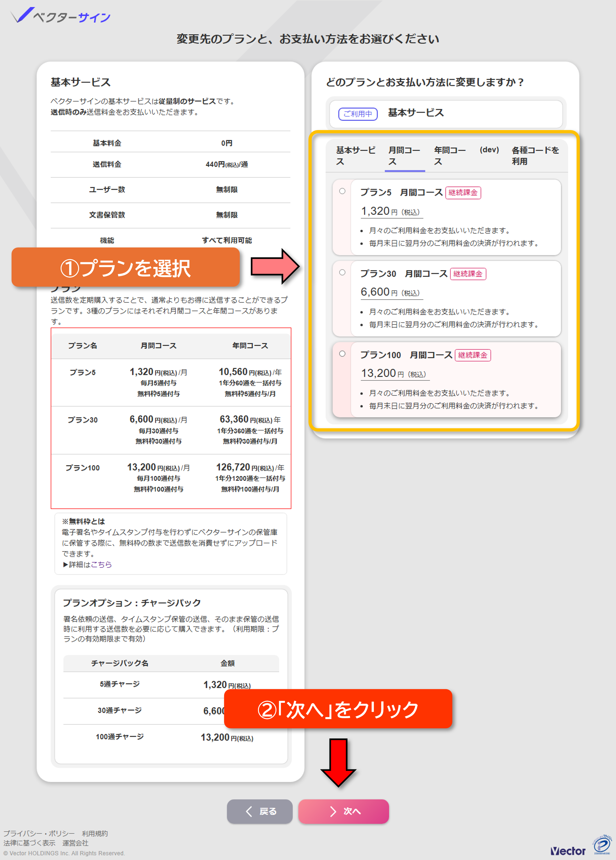Select the プラン100 月間コース radio button
Screen dimensions: 616x860
click(342, 353)
